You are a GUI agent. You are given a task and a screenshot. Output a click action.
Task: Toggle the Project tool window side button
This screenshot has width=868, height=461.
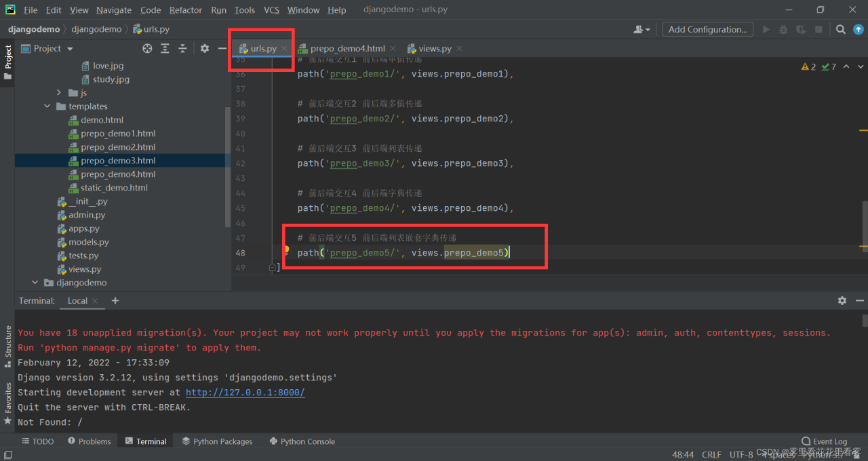(7, 62)
